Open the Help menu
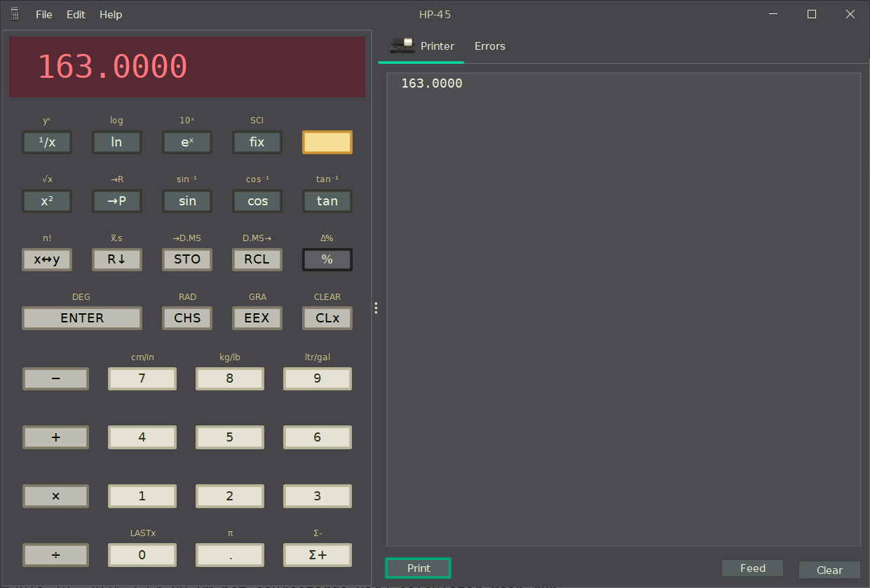This screenshot has height=588, width=870. click(111, 14)
